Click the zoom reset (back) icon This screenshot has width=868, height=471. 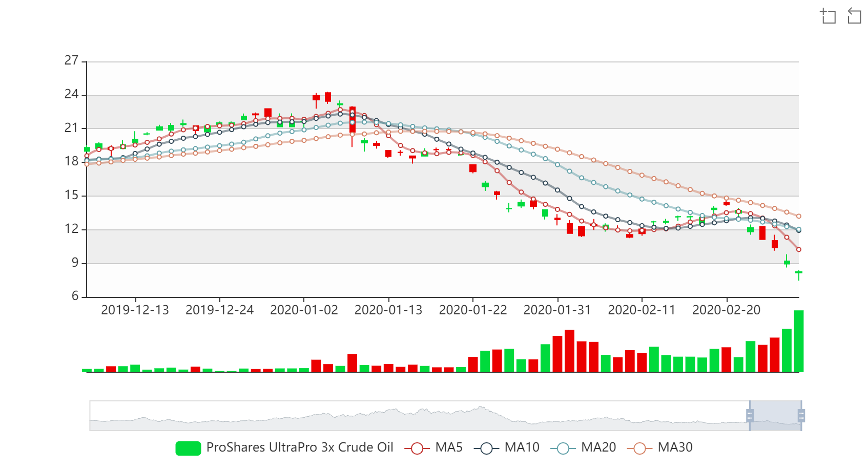point(854,16)
